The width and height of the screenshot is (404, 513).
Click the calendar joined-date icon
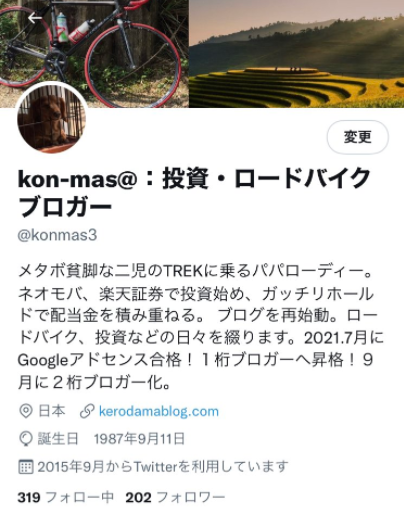pyautogui.click(x=26, y=467)
